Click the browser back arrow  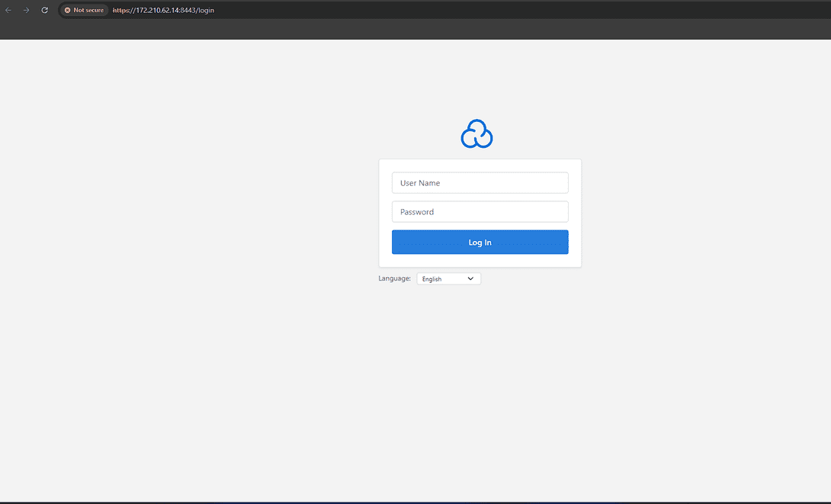8,10
